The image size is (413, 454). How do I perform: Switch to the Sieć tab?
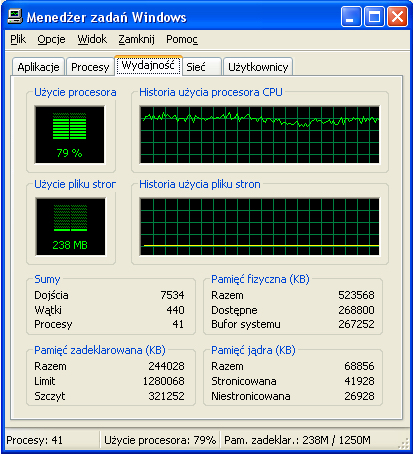202,67
